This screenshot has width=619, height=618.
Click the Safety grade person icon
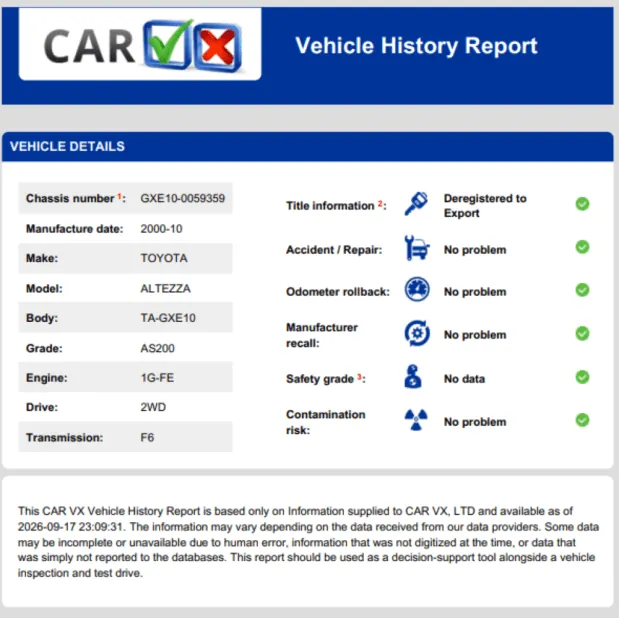[x=413, y=377]
